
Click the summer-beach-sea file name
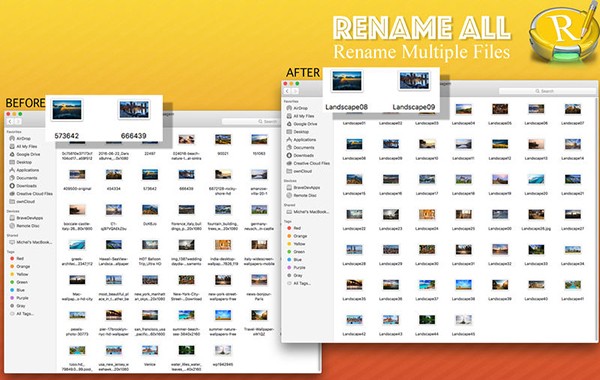pyautogui.click(x=186, y=331)
